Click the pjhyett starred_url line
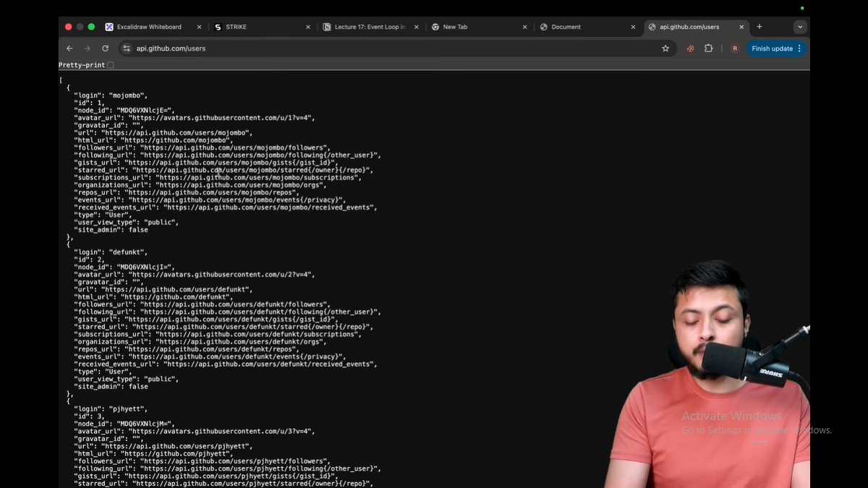This screenshot has height=488, width=868. pyautogui.click(x=224, y=483)
